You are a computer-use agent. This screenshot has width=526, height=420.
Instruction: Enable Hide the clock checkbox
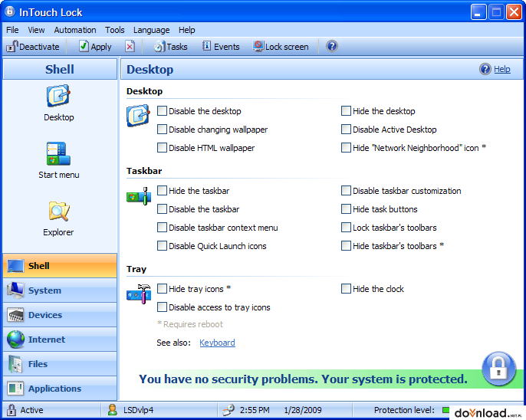coord(346,289)
